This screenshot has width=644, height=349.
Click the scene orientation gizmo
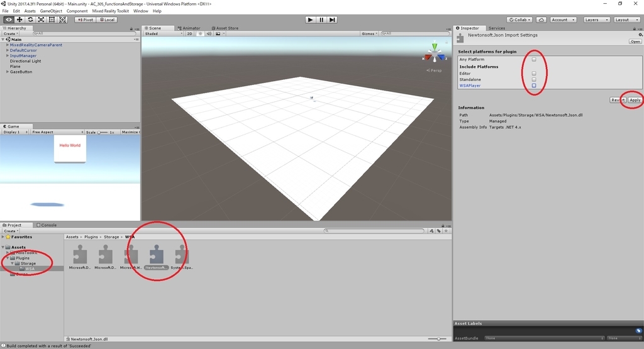tap(435, 53)
